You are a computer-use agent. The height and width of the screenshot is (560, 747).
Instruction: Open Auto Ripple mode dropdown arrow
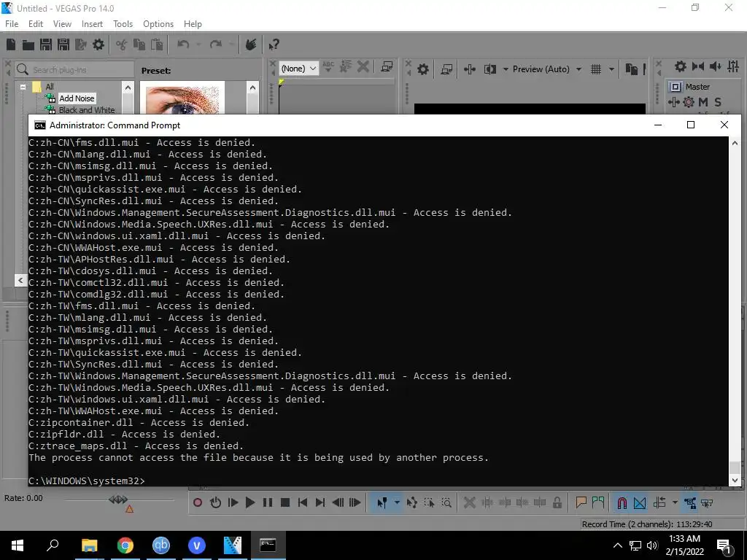[x=675, y=503]
